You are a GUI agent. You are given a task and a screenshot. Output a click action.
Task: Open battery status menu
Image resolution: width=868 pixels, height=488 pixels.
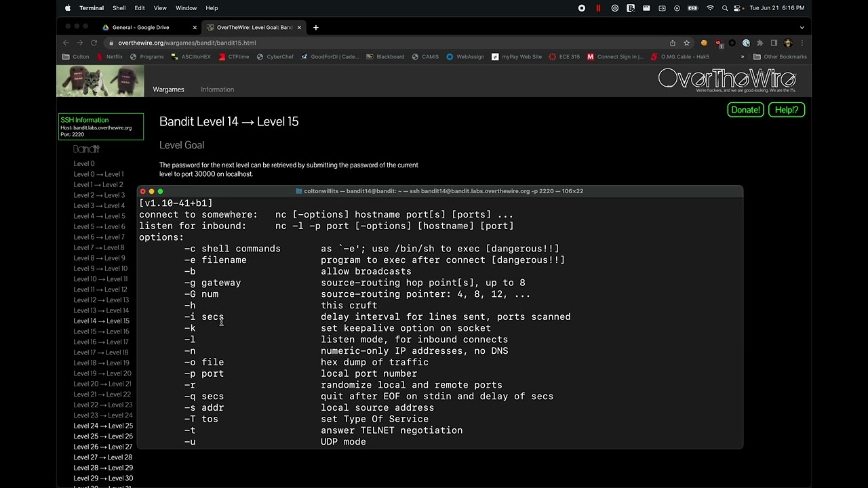pyautogui.click(x=693, y=8)
